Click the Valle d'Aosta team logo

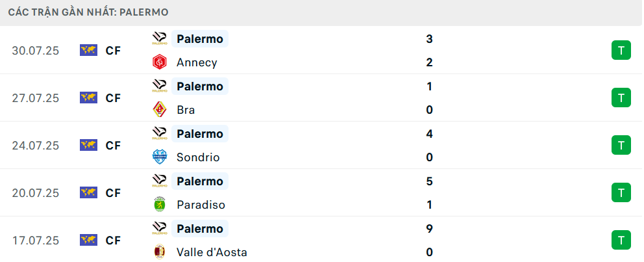click(159, 252)
